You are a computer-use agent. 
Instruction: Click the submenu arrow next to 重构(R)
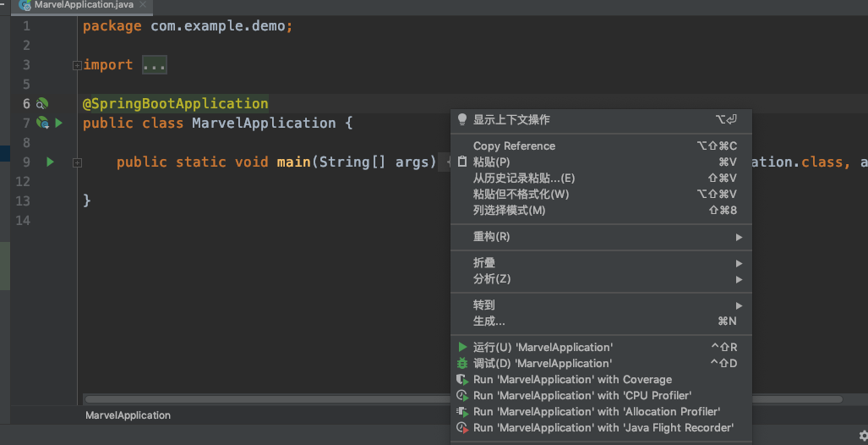click(x=739, y=237)
